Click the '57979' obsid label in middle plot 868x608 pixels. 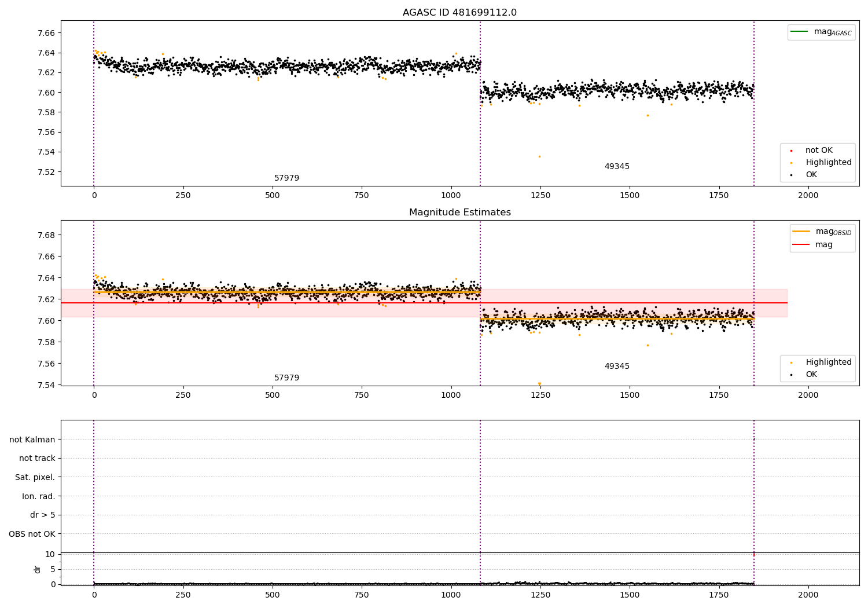tap(286, 378)
